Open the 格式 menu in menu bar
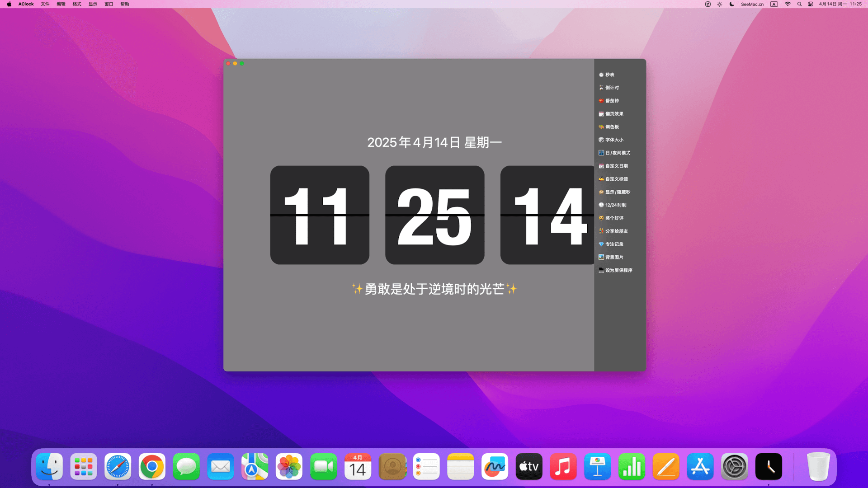 coord(77,4)
